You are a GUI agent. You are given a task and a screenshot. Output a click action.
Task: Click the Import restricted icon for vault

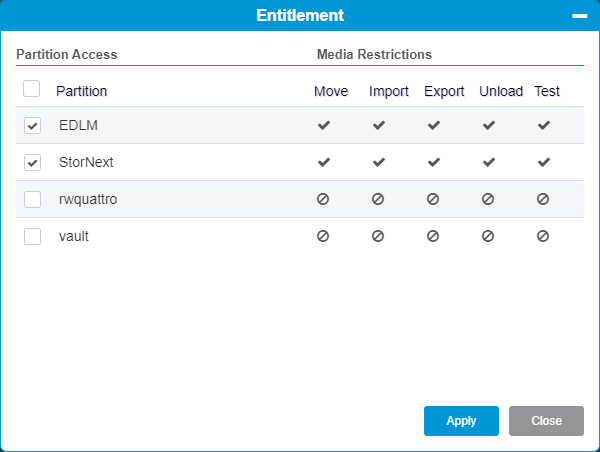click(x=378, y=236)
